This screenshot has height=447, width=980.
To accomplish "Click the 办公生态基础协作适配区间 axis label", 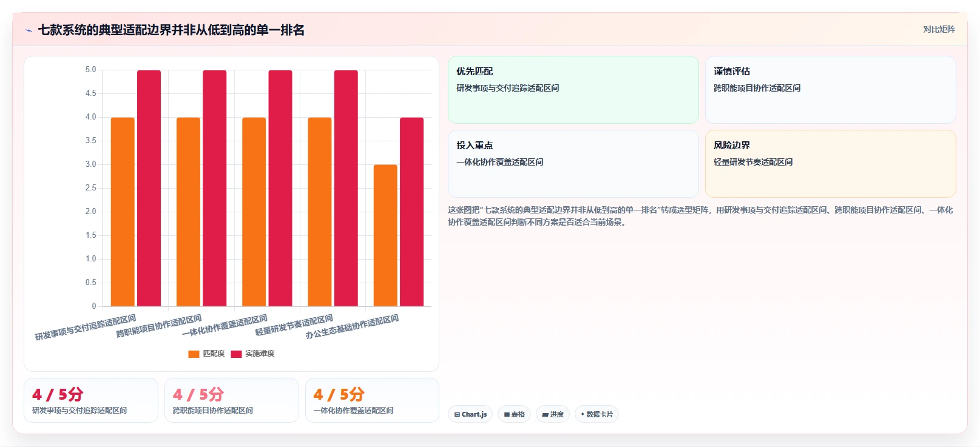I will (352, 327).
